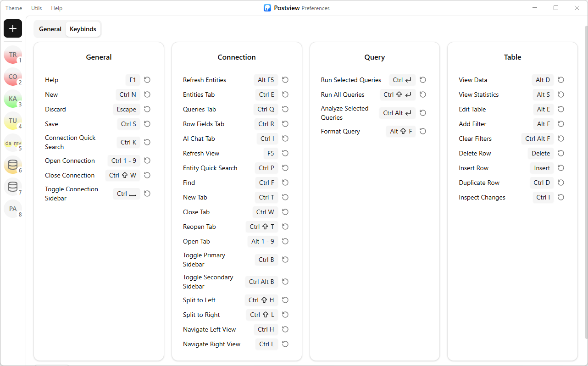Screen dimensions: 588x366
Task: Reset the Navigate Right View keybind
Action: 285,344
